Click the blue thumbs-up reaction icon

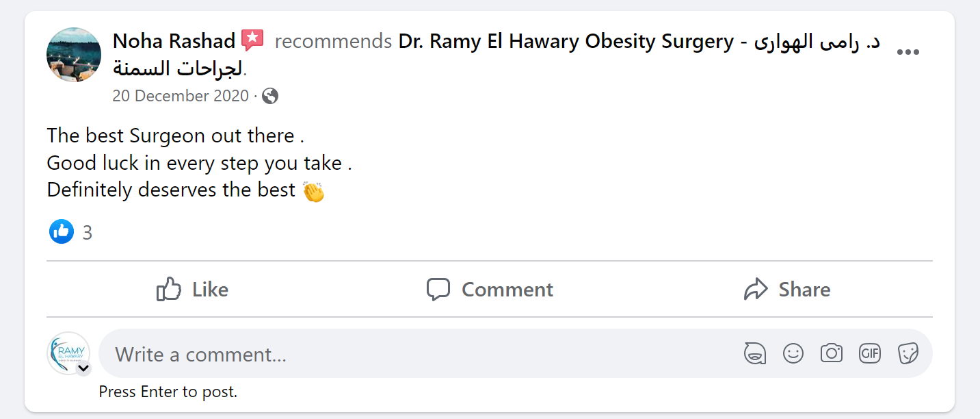62,232
